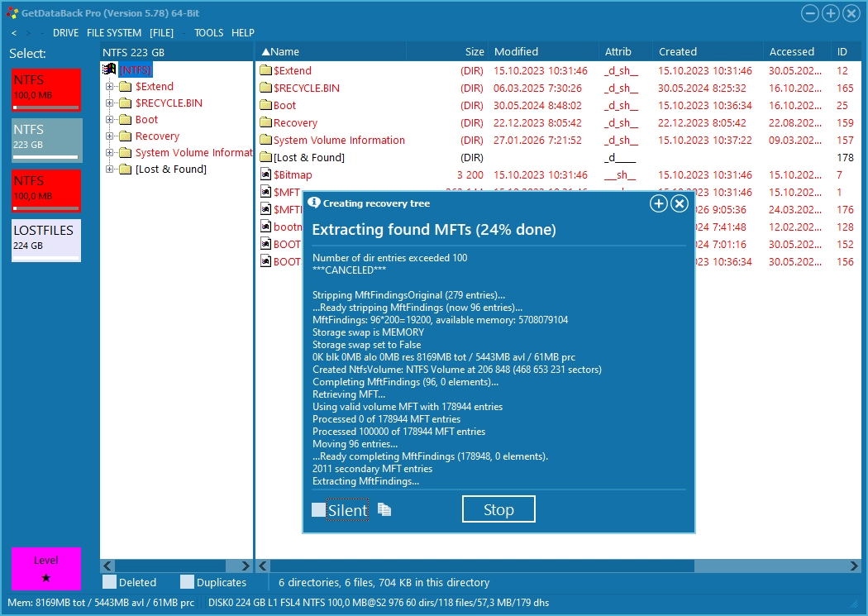The width and height of the screenshot is (868, 616).
Task: Click the Recovery folder icon in tree pane
Action: click(x=126, y=136)
